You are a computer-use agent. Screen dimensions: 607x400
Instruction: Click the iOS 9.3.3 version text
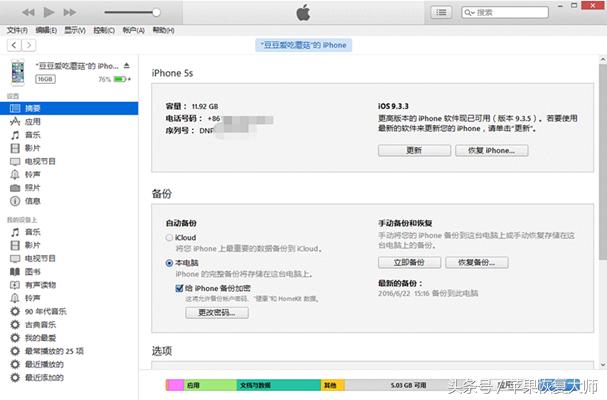pyautogui.click(x=393, y=106)
